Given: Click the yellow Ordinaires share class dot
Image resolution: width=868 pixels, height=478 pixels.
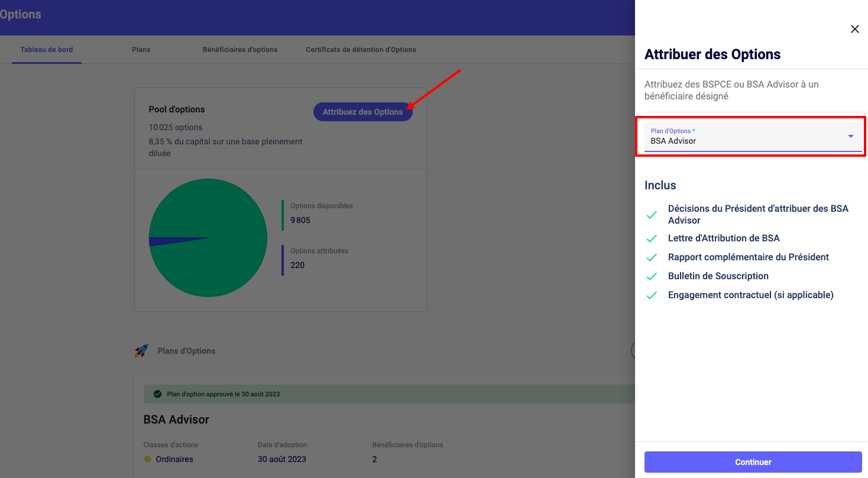Looking at the screenshot, I should tap(147, 459).
